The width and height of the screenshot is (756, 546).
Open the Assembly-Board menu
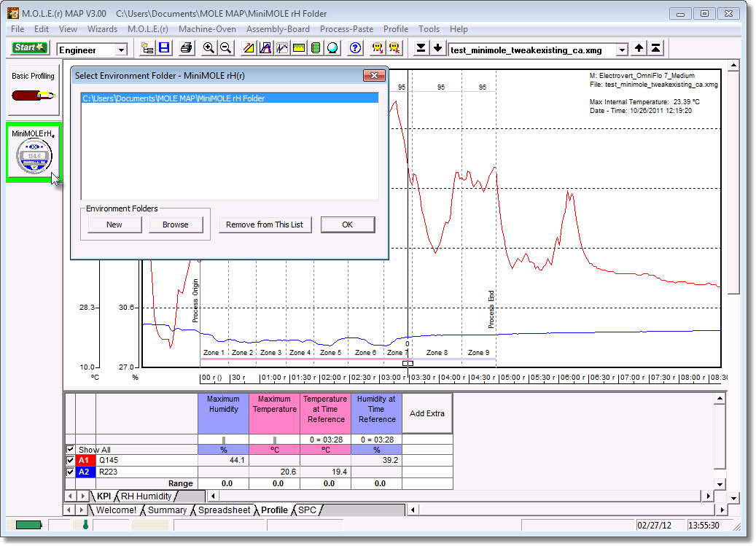pyautogui.click(x=278, y=29)
